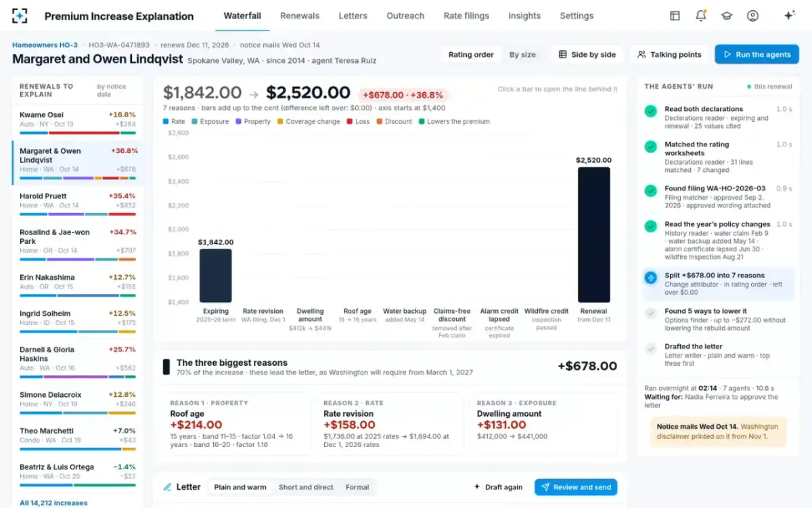This screenshot has width=812, height=508.
Task: Open the user profile icon
Action: (x=752, y=16)
